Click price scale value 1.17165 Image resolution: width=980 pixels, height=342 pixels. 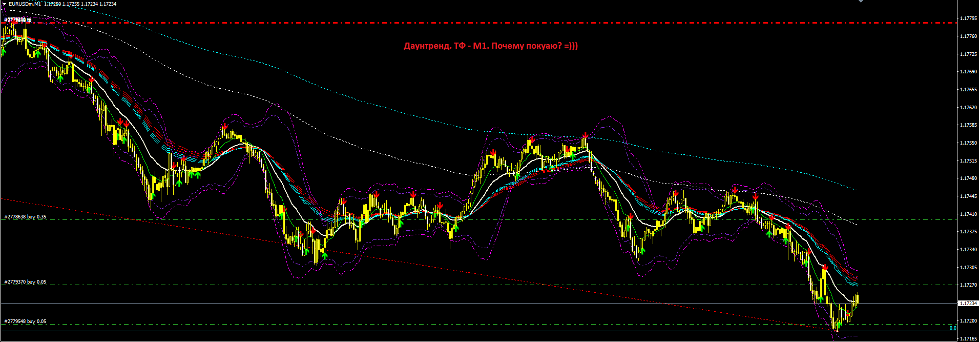click(967, 339)
